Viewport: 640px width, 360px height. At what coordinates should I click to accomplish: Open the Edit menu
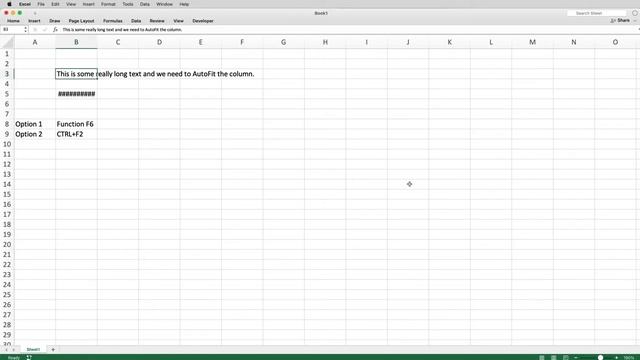[55, 4]
